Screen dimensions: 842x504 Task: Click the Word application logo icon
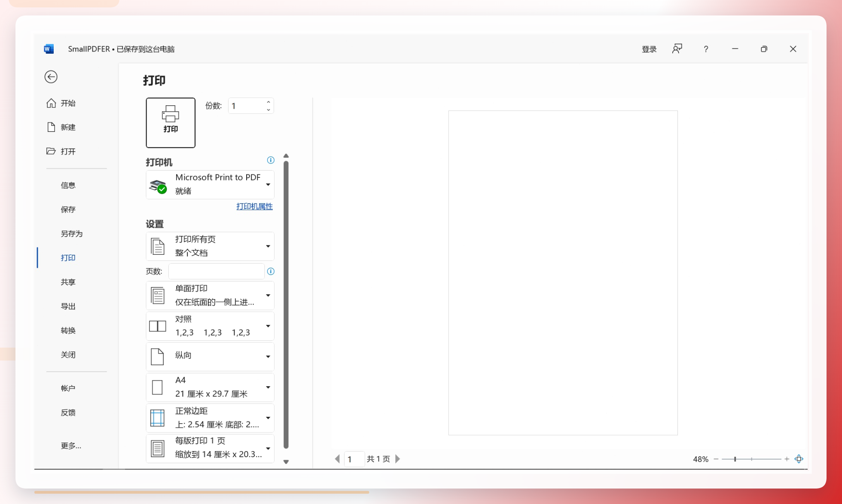[49, 49]
